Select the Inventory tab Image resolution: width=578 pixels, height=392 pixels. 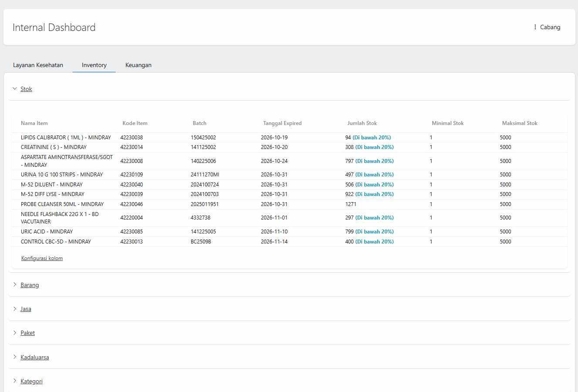coord(94,65)
